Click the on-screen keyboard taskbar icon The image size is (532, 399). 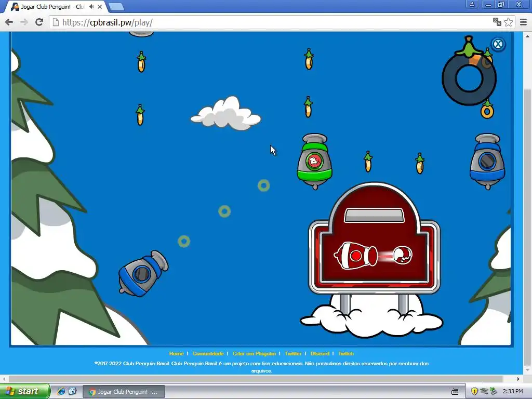pos(455,392)
